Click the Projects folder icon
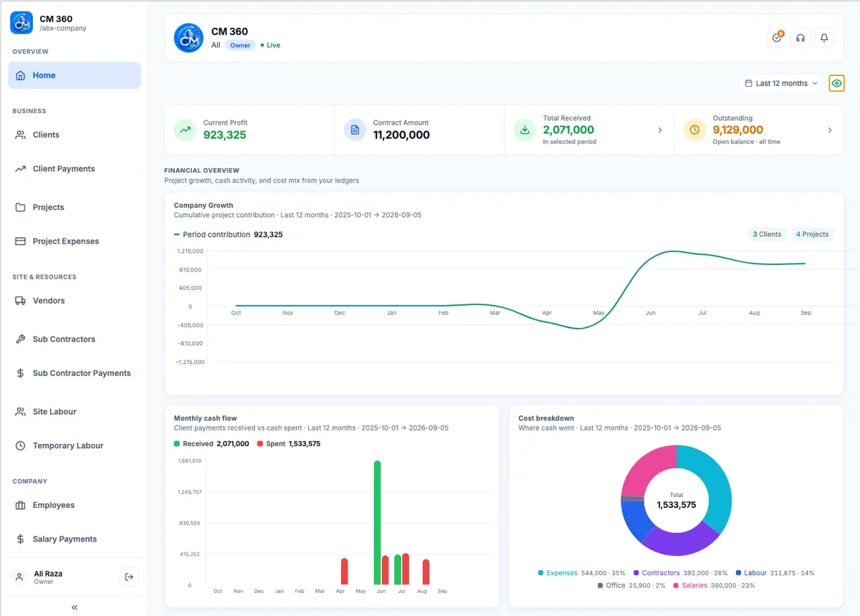The image size is (860, 616). click(20, 207)
